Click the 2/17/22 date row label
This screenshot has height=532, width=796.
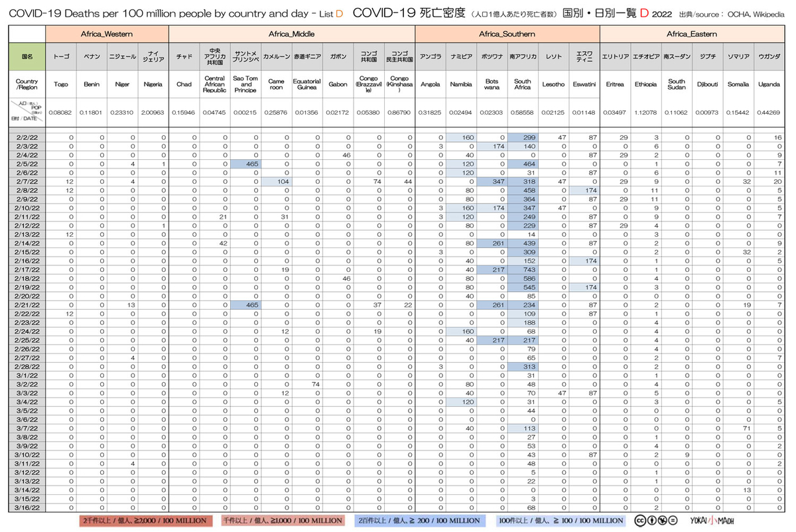pyautogui.click(x=27, y=269)
